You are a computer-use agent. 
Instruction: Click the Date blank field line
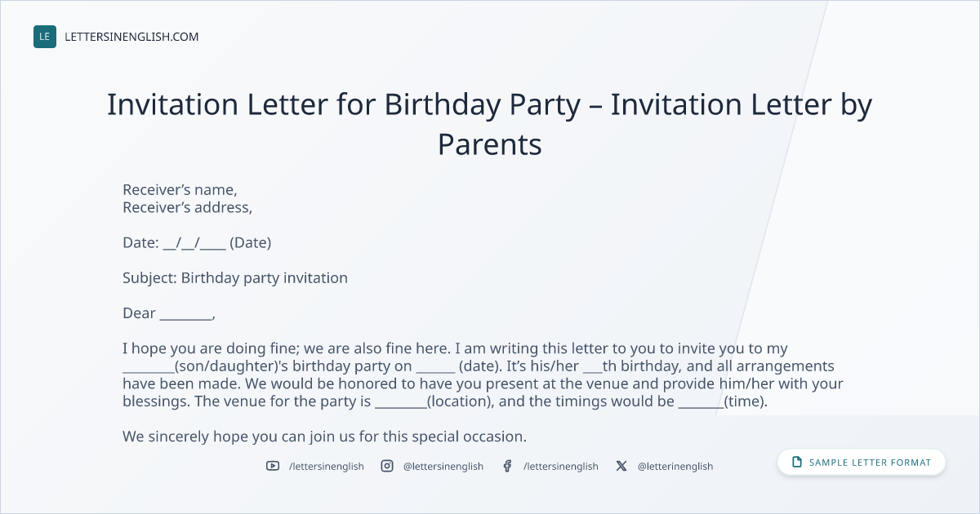(x=197, y=242)
